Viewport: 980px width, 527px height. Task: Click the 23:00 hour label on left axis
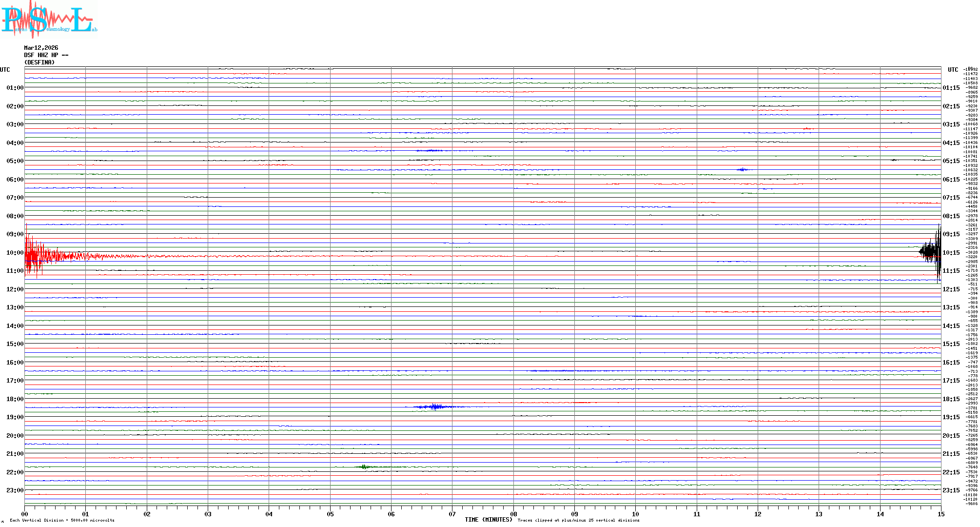point(15,490)
